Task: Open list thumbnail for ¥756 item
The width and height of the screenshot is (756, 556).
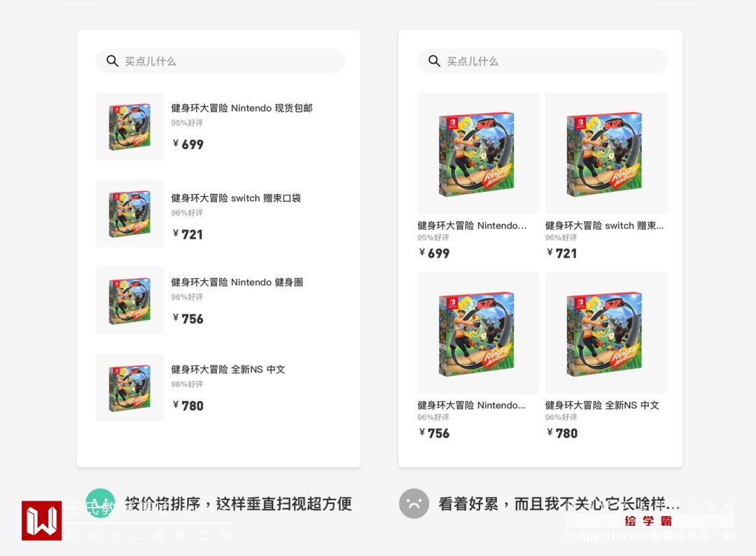Action: tap(129, 300)
